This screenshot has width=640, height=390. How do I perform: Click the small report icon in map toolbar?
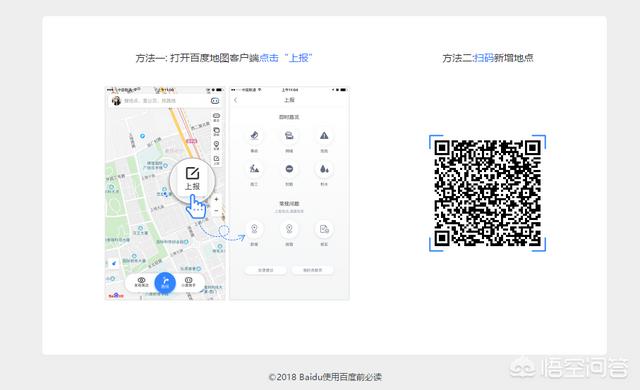coord(216,160)
